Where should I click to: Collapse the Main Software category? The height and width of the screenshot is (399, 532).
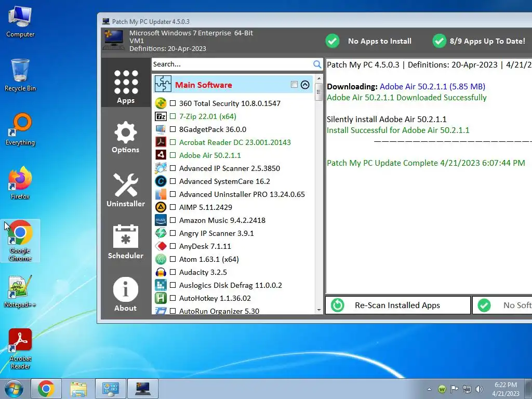[305, 85]
